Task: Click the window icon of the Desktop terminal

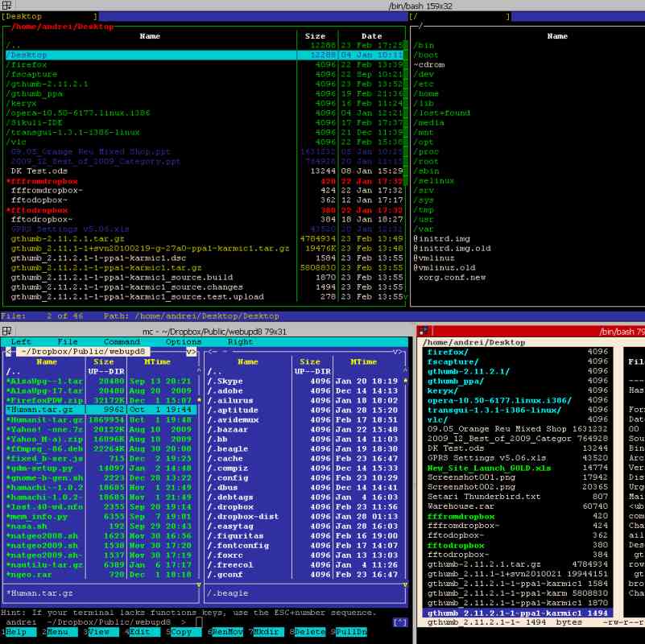Action: point(6,5)
